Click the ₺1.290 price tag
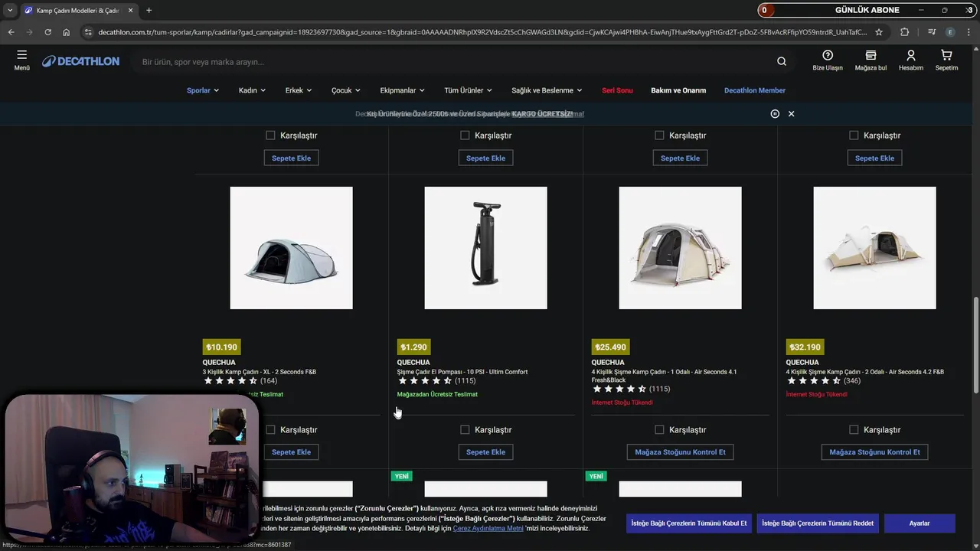This screenshot has height=551, width=980. (414, 347)
